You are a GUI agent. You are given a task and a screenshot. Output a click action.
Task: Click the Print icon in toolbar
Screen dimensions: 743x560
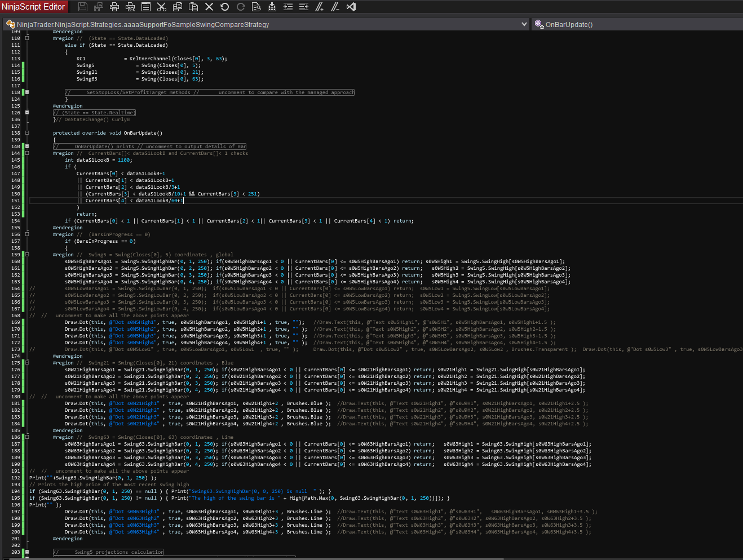coord(114,7)
